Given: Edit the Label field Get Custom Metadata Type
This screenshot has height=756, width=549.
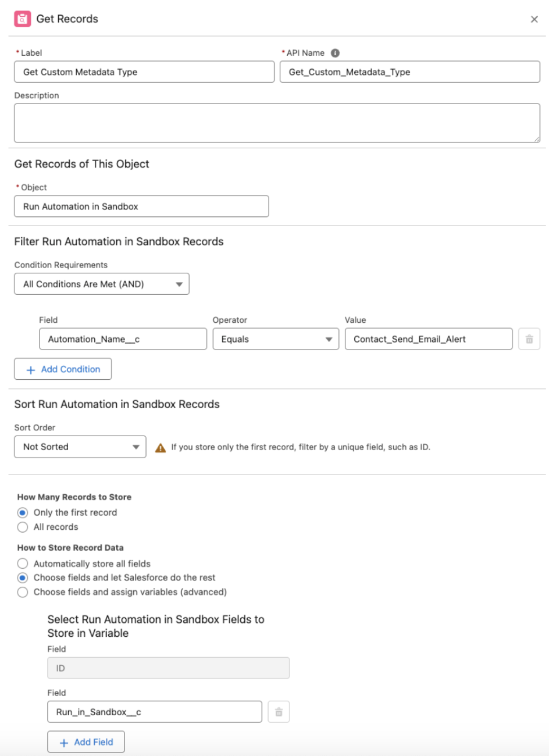Looking at the screenshot, I should [x=144, y=72].
